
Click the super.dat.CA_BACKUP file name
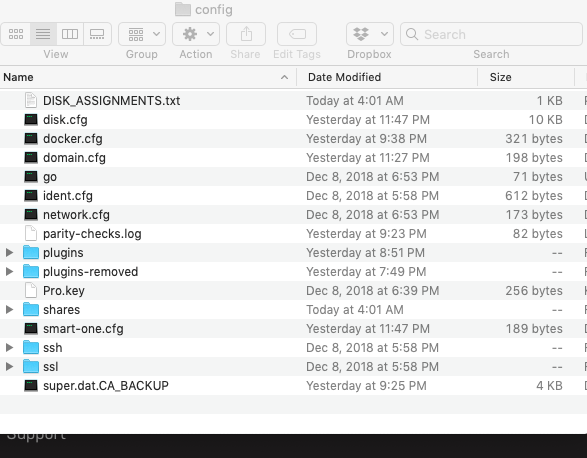point(106,386)
